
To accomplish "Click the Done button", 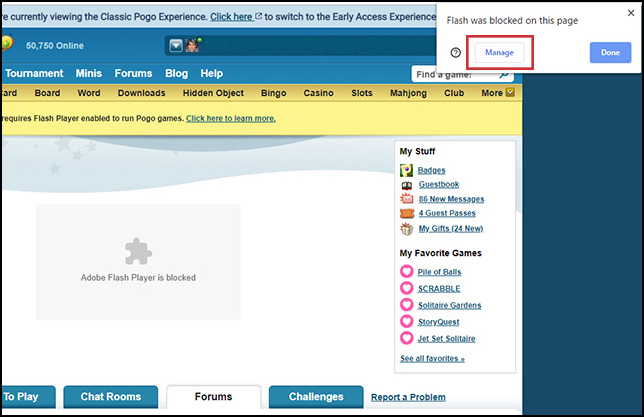I will (610, 53).
